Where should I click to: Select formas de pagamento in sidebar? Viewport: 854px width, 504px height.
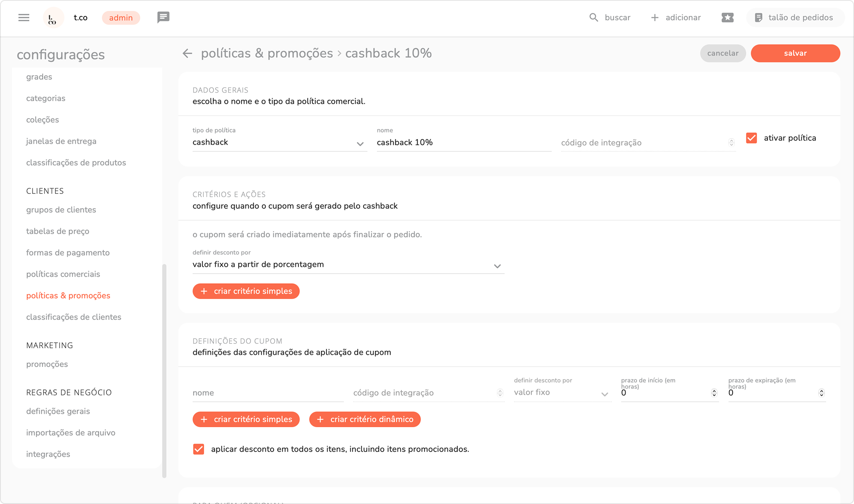coord(68,252)
